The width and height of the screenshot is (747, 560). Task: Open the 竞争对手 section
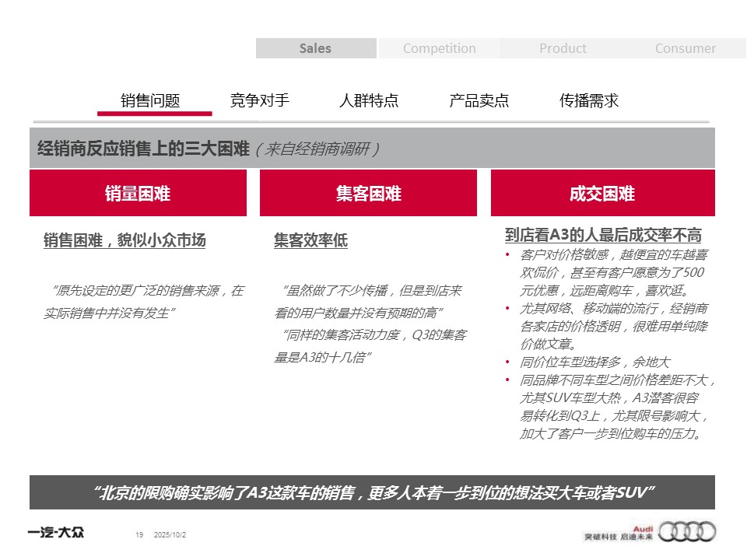coord(260,100)
